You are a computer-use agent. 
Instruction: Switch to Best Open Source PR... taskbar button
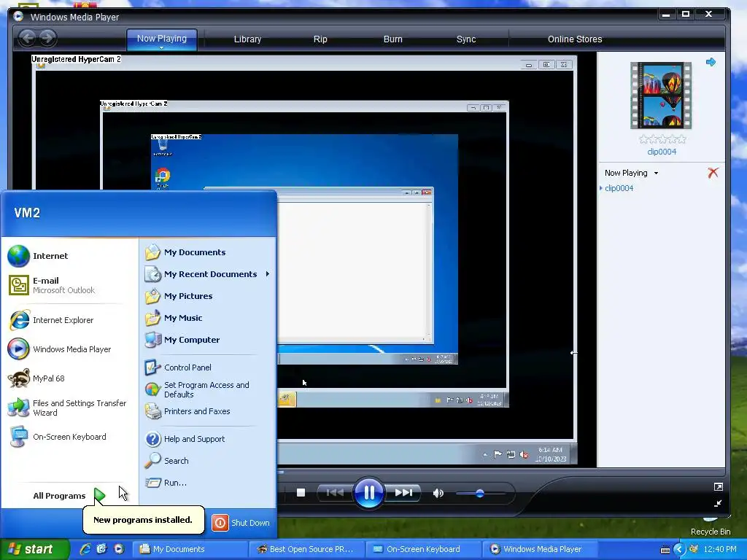307,549
